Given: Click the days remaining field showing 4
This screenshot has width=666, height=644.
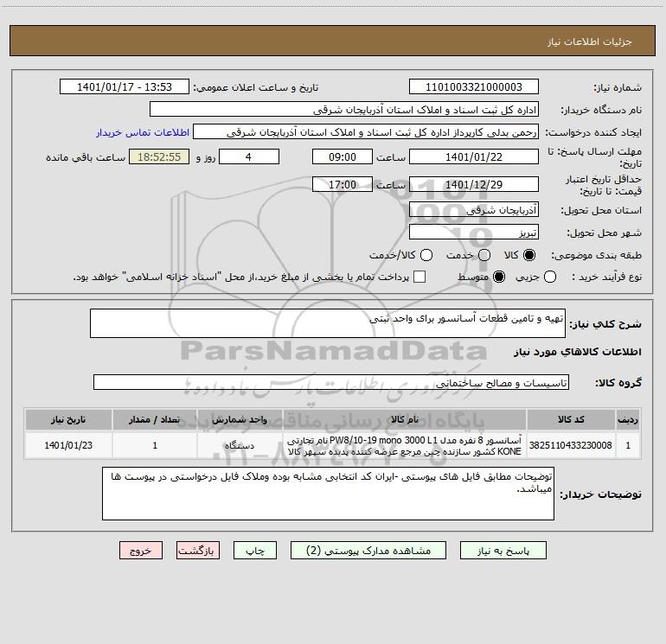Looking at the screenshot, I should point(249,156).
